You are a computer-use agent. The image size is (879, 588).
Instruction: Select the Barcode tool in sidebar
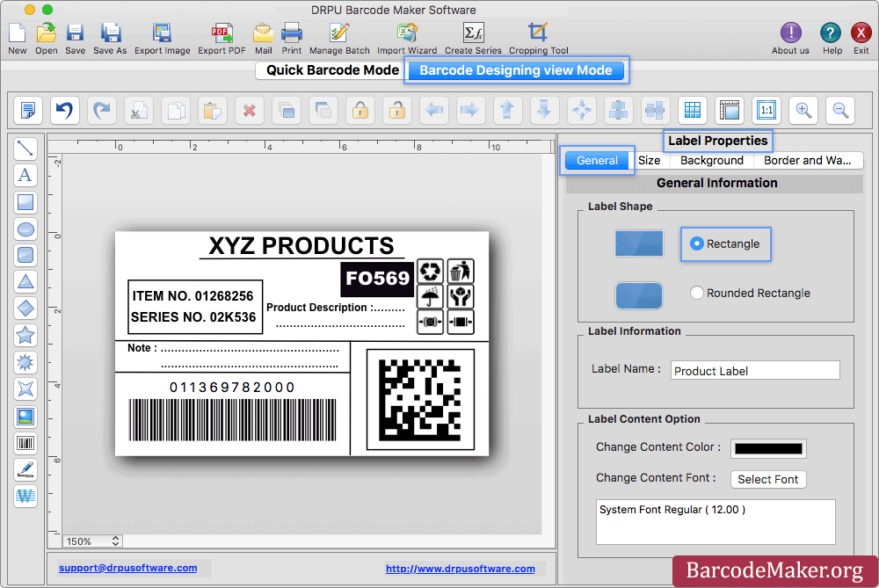click(25, 443)
